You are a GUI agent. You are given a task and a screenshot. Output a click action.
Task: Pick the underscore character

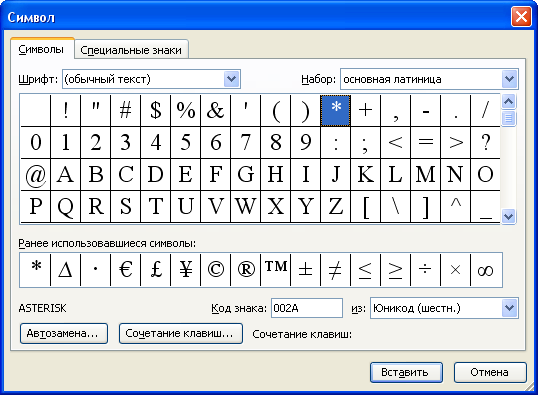coord(486,207)
